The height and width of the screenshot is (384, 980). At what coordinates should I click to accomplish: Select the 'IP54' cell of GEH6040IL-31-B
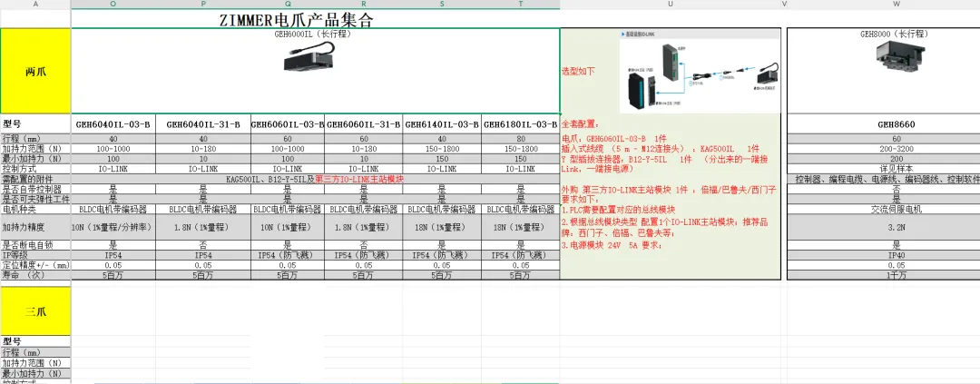tap(203, 255)
